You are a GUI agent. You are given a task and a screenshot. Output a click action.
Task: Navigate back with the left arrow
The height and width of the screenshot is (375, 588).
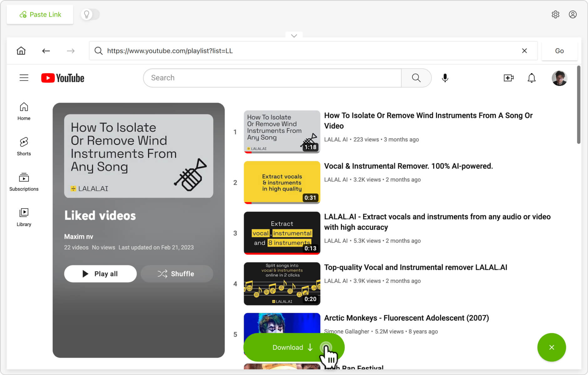[x=46, y=51]
